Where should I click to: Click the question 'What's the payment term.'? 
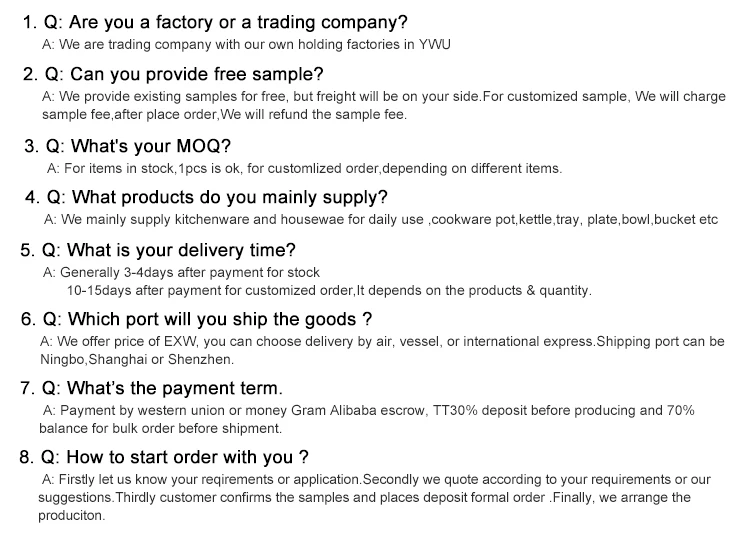(152, 388)
